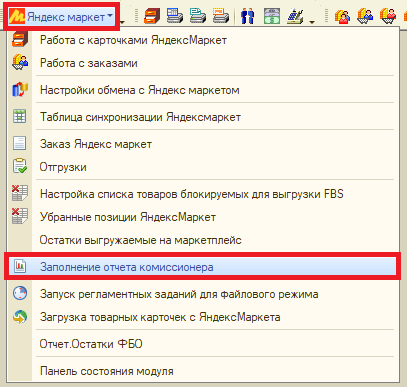Select Работа с заказами menu entry
Image resolution: width=407 pixels, height=387 pixels.
tap(203, 63)
